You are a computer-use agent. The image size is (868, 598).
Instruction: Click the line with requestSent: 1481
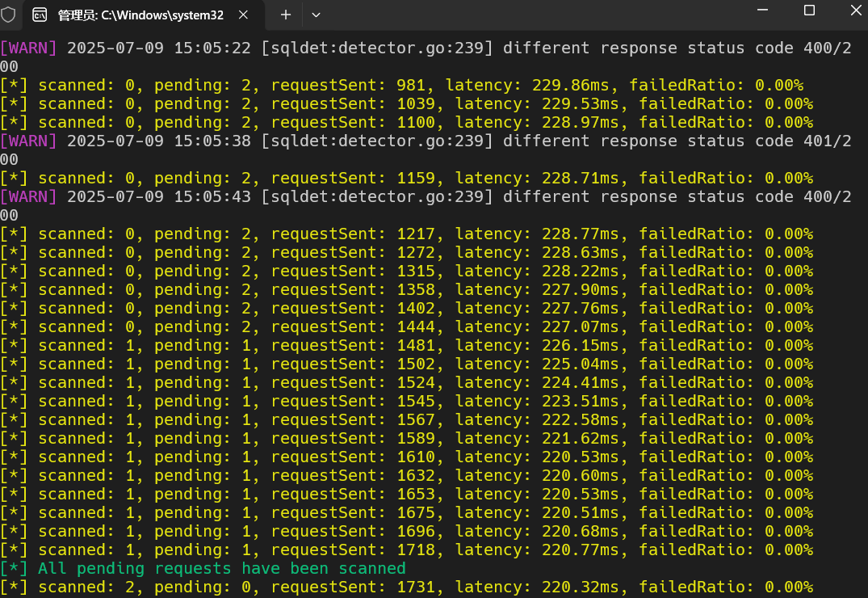pos(407,345)
